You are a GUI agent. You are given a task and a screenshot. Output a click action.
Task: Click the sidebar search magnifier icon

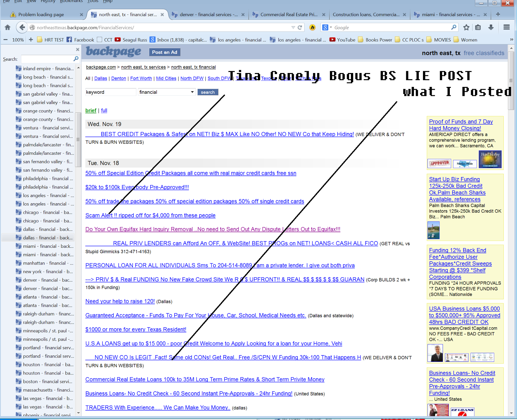point(76,59)
